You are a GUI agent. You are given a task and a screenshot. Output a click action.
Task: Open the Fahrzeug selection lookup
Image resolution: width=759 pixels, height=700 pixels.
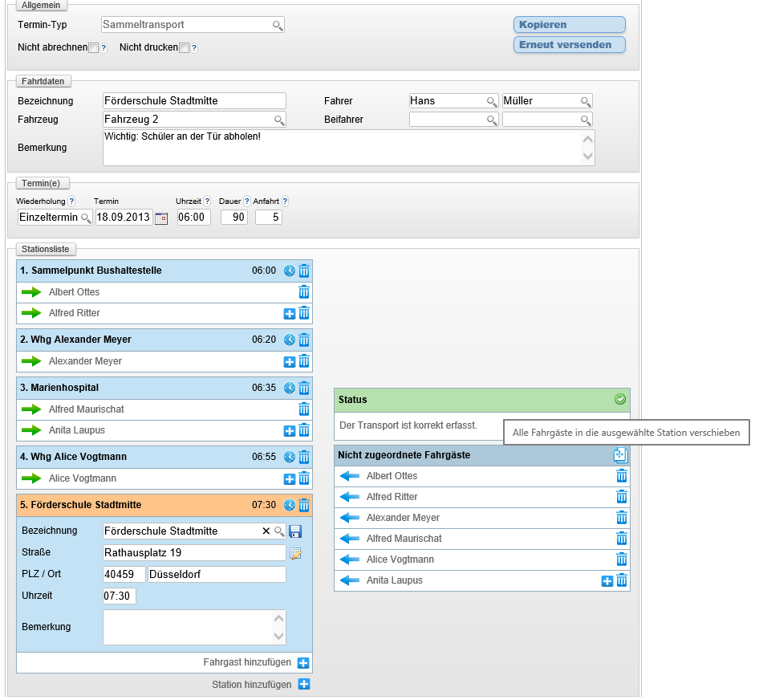pyautogui.click(x=278, y=120)
